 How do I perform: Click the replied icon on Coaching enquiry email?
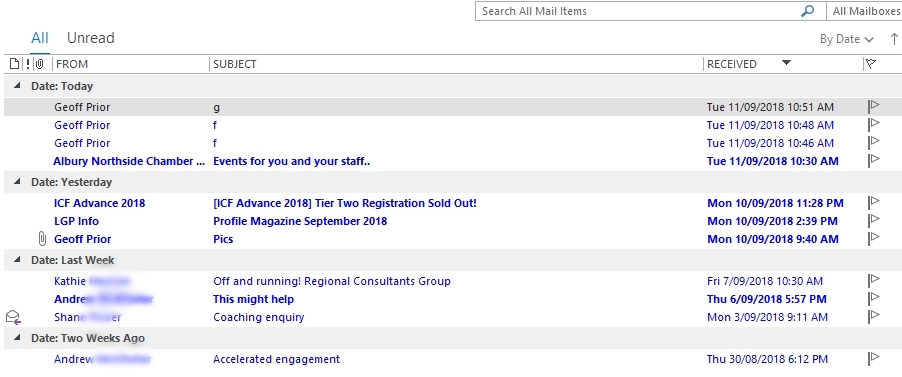(x=13, y=317)
